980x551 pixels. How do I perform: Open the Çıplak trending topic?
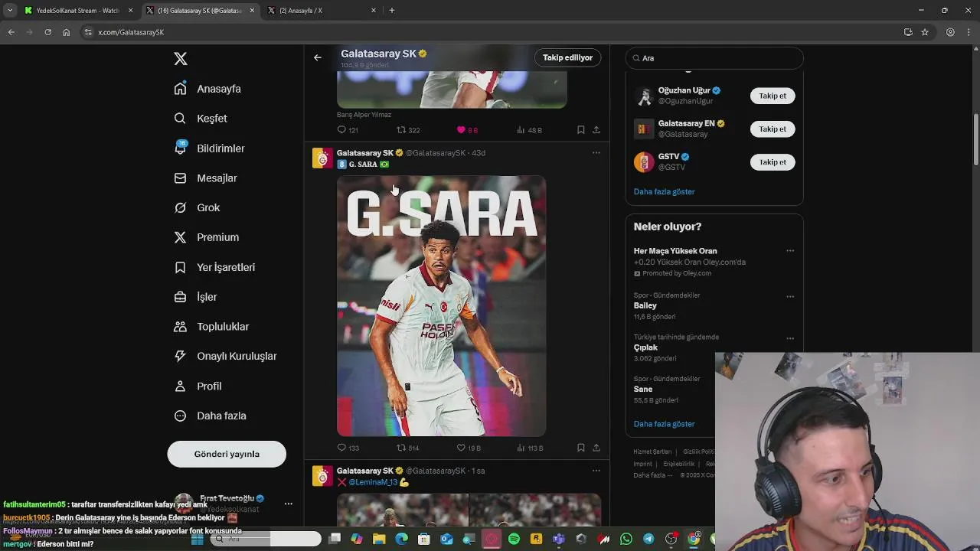(645, 347)
